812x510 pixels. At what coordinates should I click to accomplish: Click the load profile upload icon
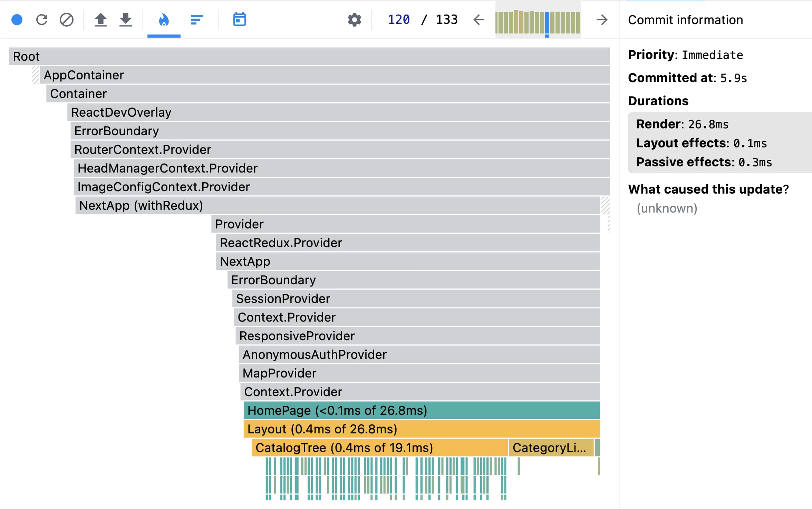click(x=100, y=20)
